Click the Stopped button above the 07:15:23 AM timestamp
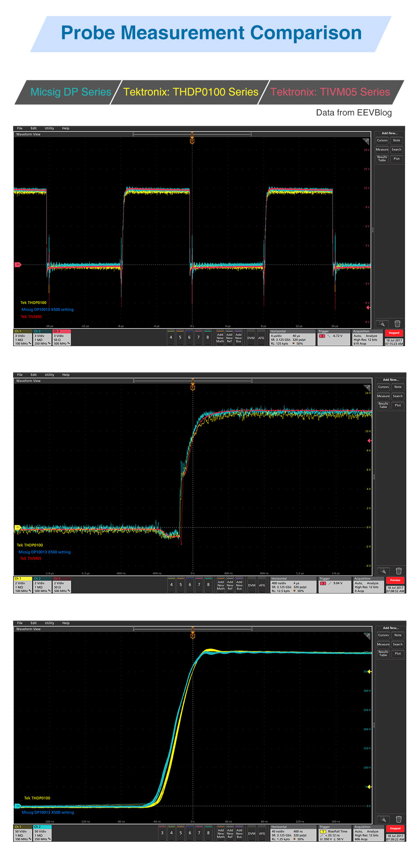420x868 pixels. click(x=394, y=333)
